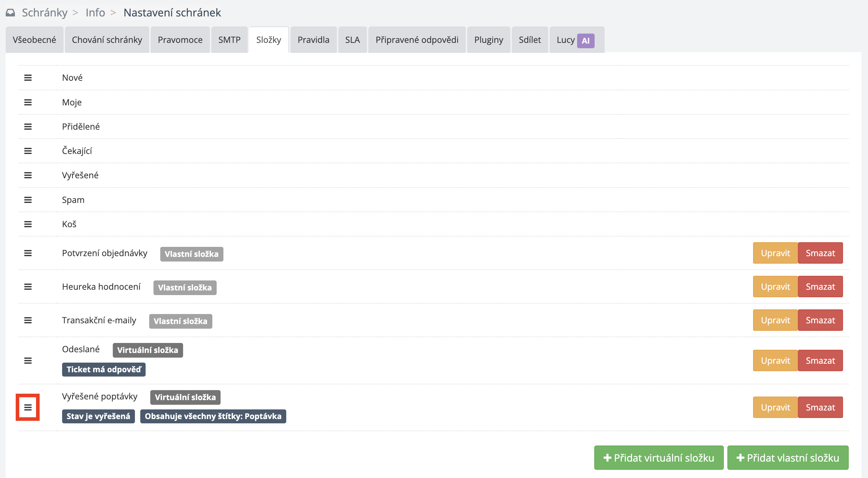The width and height of the screenshot is (868, 478).
Task: Click the Schránky breadcrumb link
Action: click(x=45, y=13)
